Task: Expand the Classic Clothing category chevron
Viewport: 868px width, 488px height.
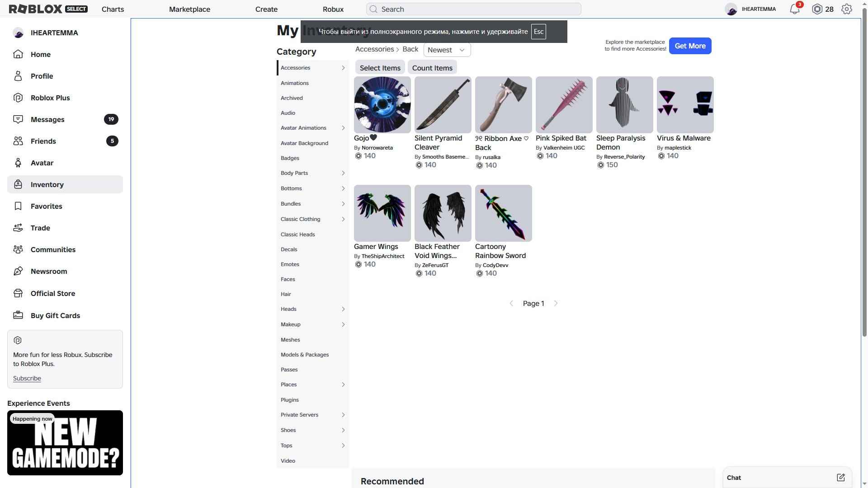Action: [x=343, y=219]
